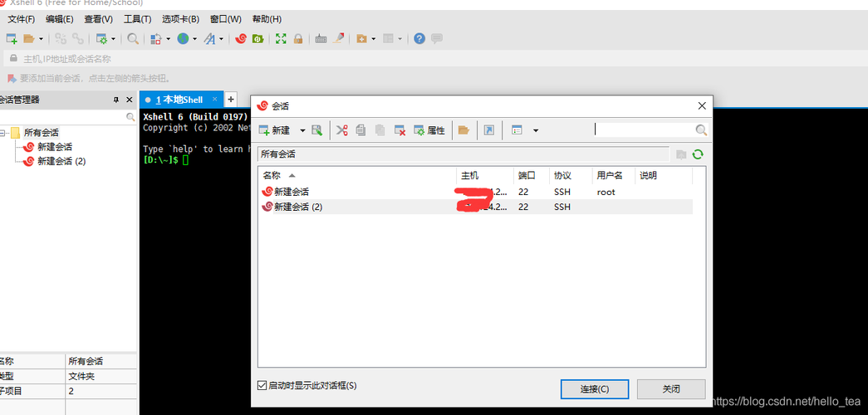The width and height of the screenshot is (868, 415).
Task: Click the green Xftp icon in toolbar
Action: click(x=257, y=39)
